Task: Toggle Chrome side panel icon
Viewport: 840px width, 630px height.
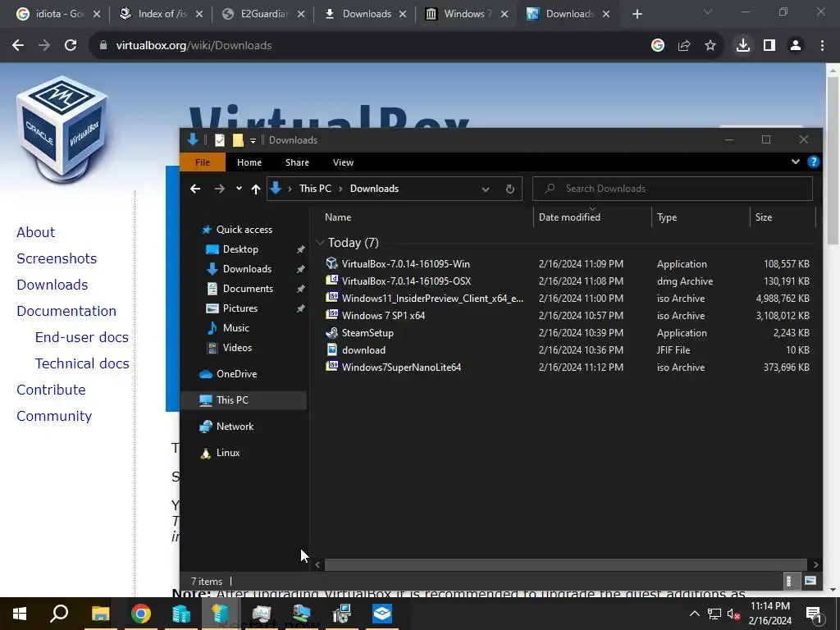Action: pyautogui.click(x=769, y=46)
